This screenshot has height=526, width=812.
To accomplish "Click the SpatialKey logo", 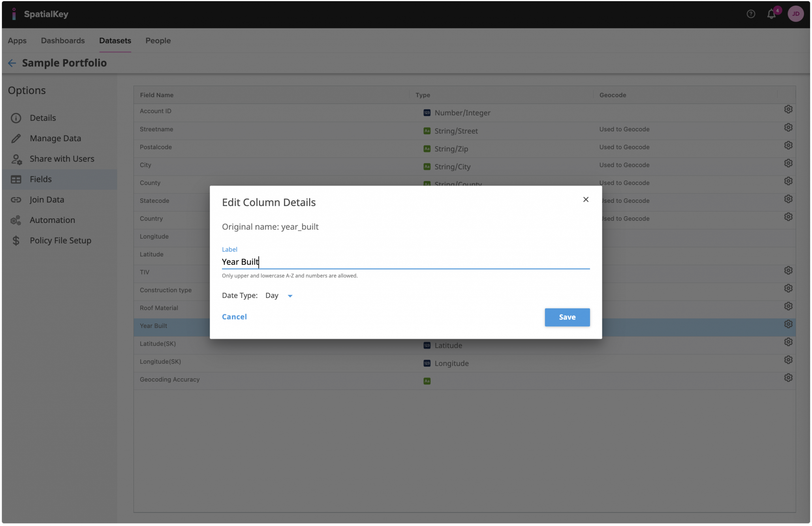I will click(39, 14).
